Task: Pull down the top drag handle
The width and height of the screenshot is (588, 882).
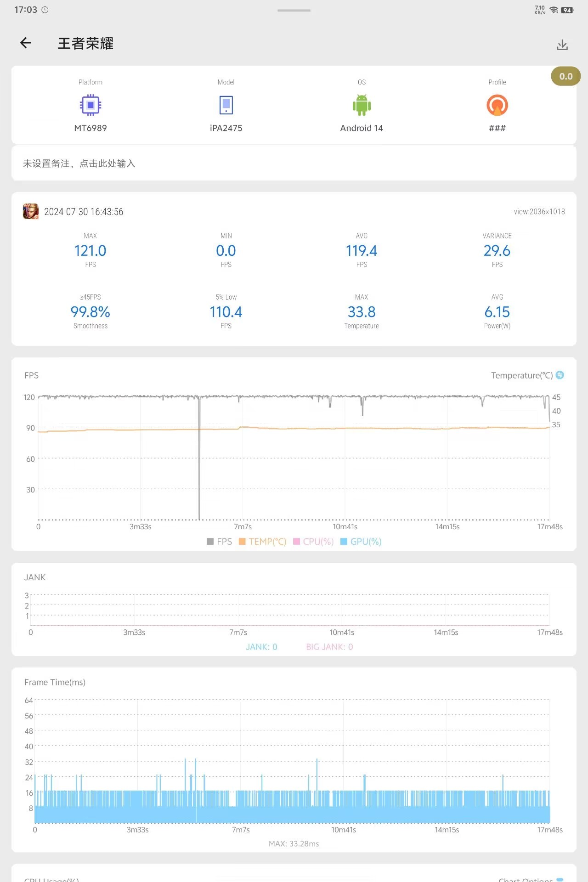Action: pos(294,10)
